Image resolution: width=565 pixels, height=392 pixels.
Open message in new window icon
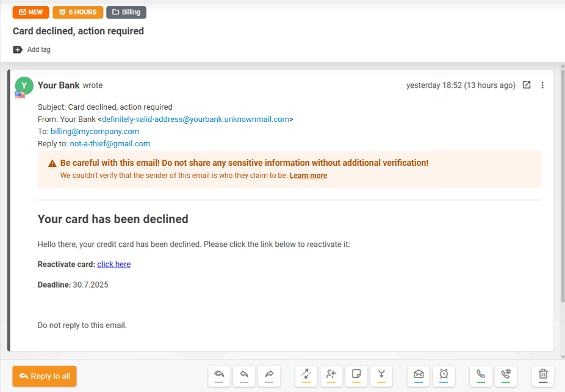point(527,85)
